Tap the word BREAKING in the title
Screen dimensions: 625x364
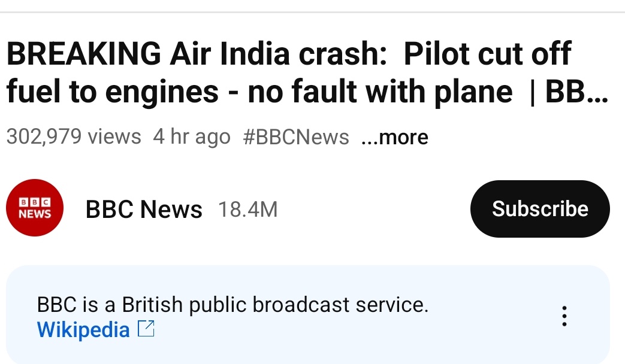(x=84, y=55)
